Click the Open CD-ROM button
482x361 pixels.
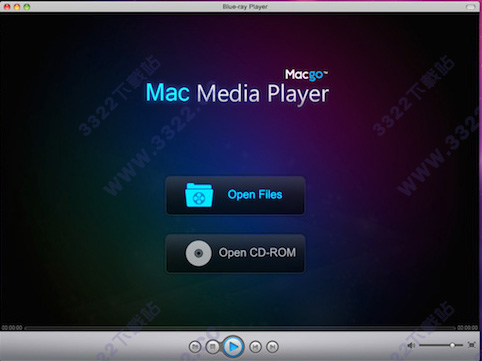235,253
